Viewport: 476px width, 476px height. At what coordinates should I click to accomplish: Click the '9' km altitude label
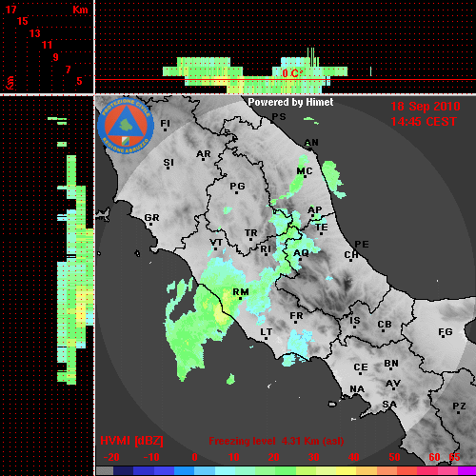(x=55, y=57)
